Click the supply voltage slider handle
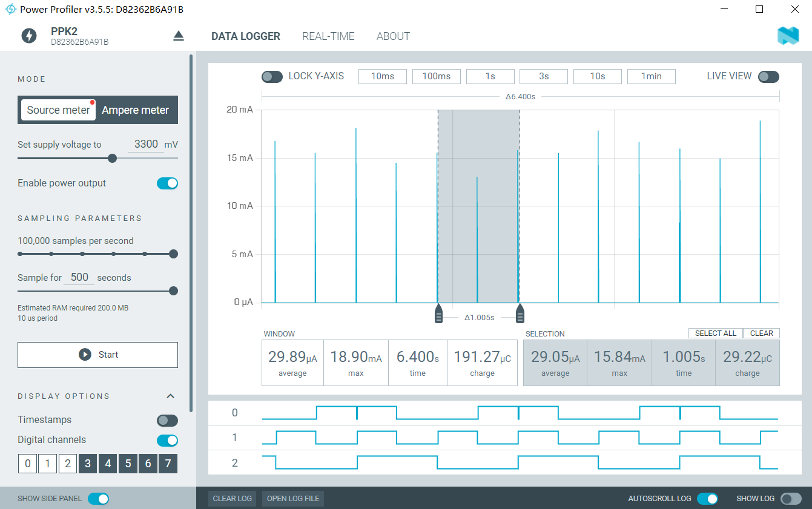The width and height of the screenshot is (812, 509). [x=112, y=158]
